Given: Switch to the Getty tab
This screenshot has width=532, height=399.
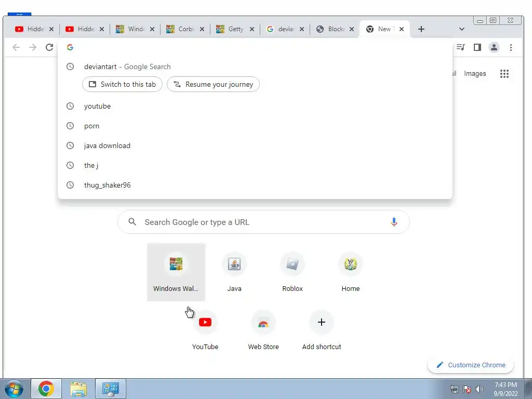Looking at the screenshot, I should click(234, 29).
